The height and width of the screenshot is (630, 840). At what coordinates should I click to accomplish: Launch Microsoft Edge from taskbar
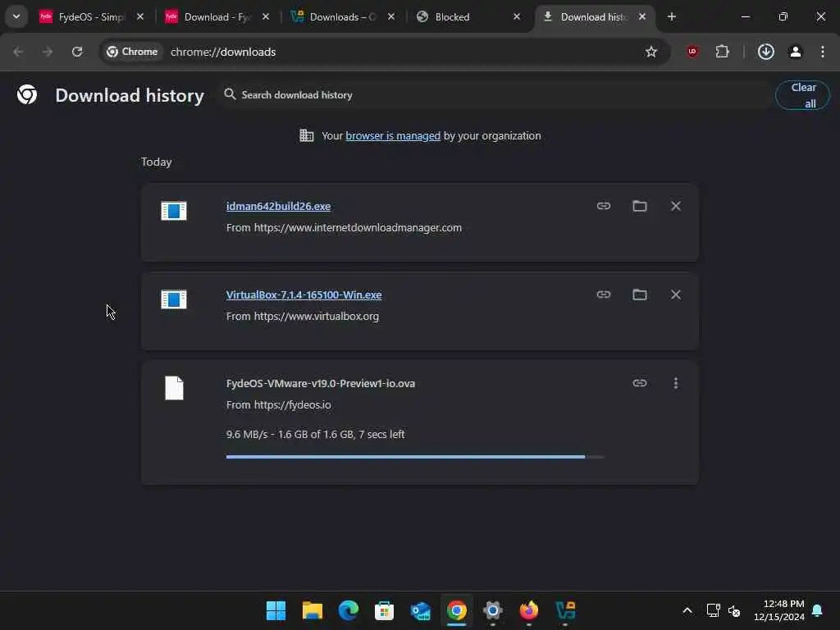348,610
